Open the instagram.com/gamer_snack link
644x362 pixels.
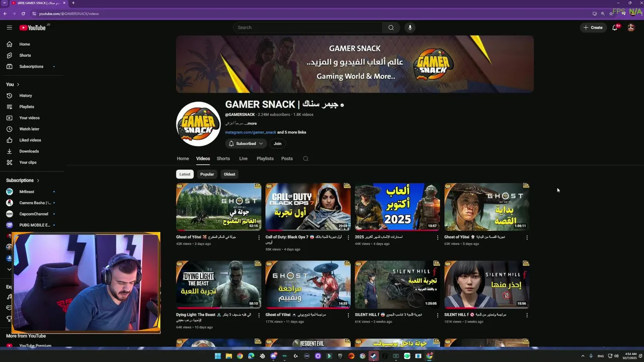(x=251, y=133)
